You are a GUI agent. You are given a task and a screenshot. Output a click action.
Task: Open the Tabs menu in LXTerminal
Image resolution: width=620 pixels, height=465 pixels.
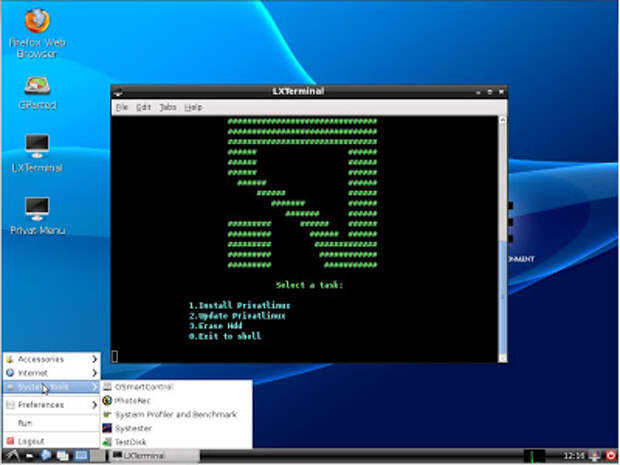[168, 107]
